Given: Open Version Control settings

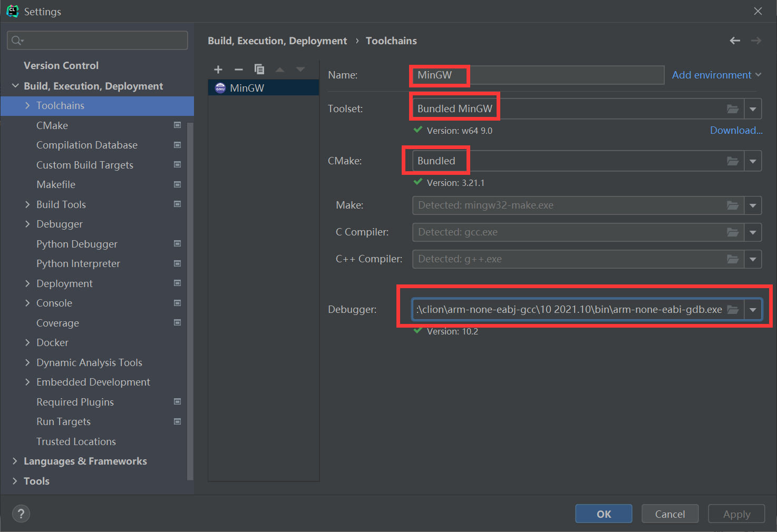Looking at the screenshot, I should [61, 65].
